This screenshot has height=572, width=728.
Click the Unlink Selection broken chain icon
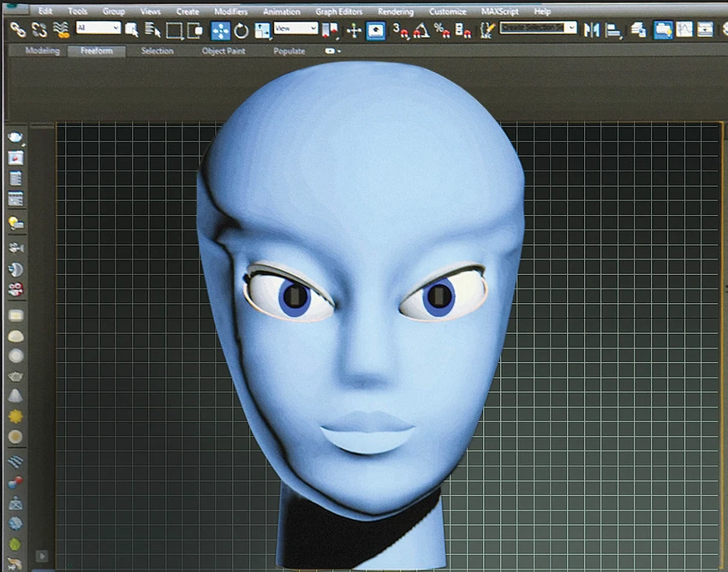click(39, 30)
